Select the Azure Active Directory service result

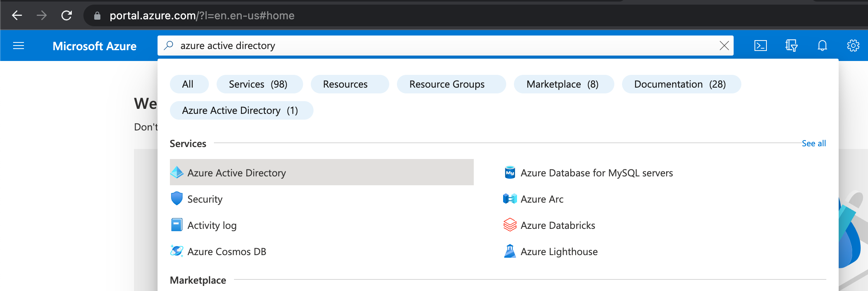(x=236, y=173)
